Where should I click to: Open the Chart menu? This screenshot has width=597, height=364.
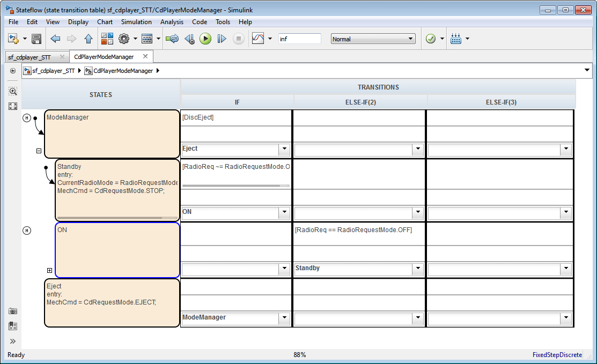tap(105, 22)
